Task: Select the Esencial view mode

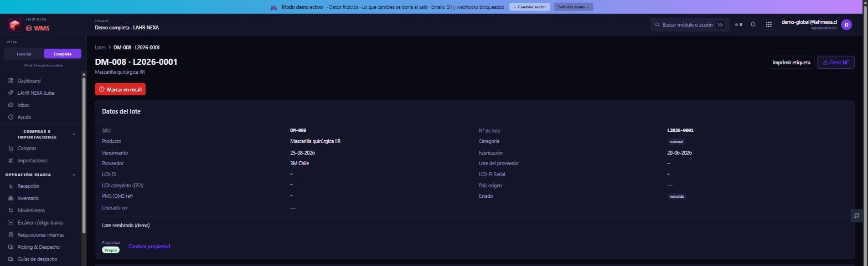Action: coord(24,54)
